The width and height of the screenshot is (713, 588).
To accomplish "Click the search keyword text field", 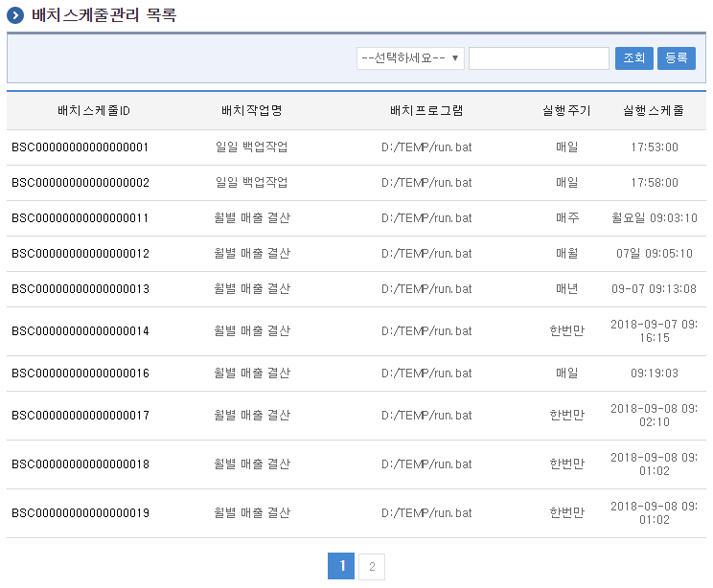I will click(x=539, y=58).
